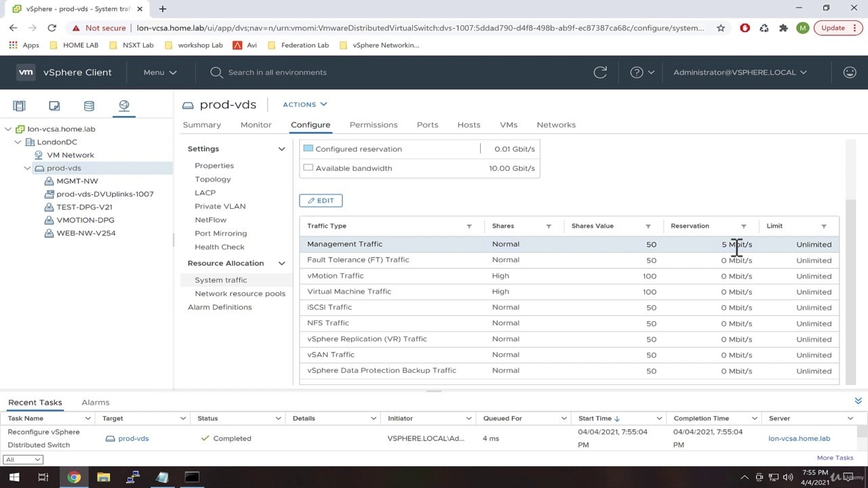This screenshot has width=868, height=488.
Task: Filter the Limit column
Action: click(824, 226)
